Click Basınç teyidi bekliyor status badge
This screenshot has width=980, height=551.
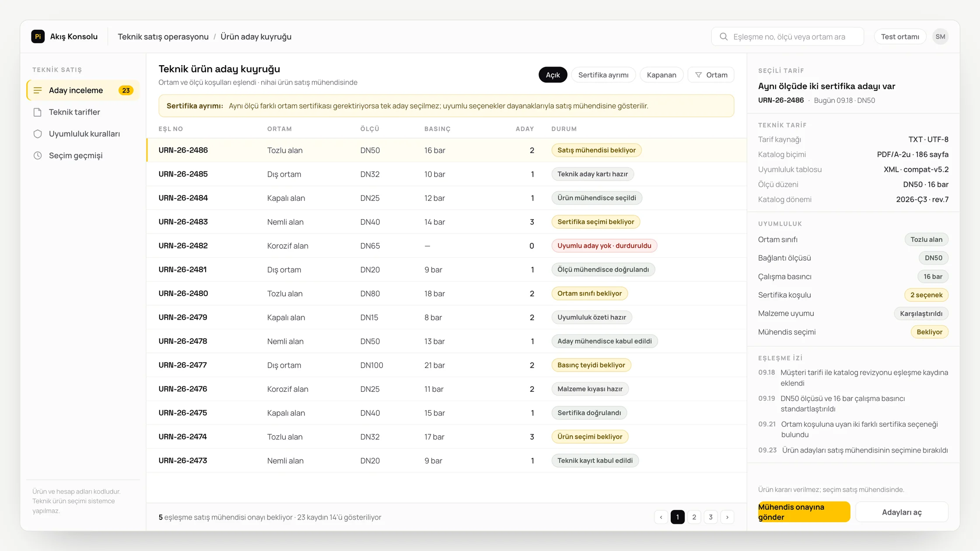pyautogui.click(x=591, y=365)
